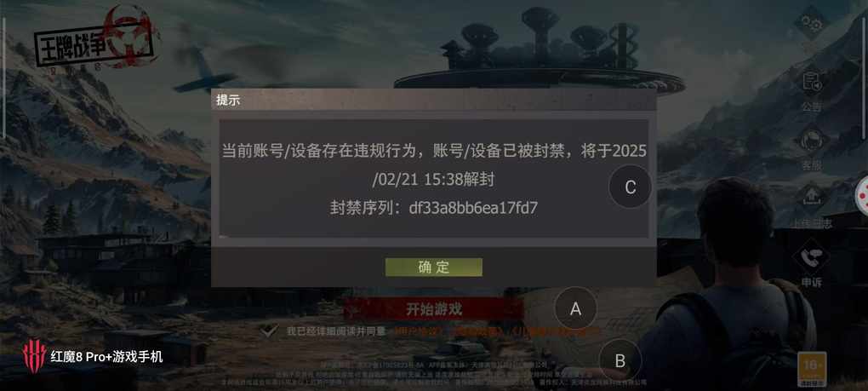868x391 pixels.
Task: Uncheck the 我已经详细阅读并同意 agreement checkbox
Action: tap(270, 331)
